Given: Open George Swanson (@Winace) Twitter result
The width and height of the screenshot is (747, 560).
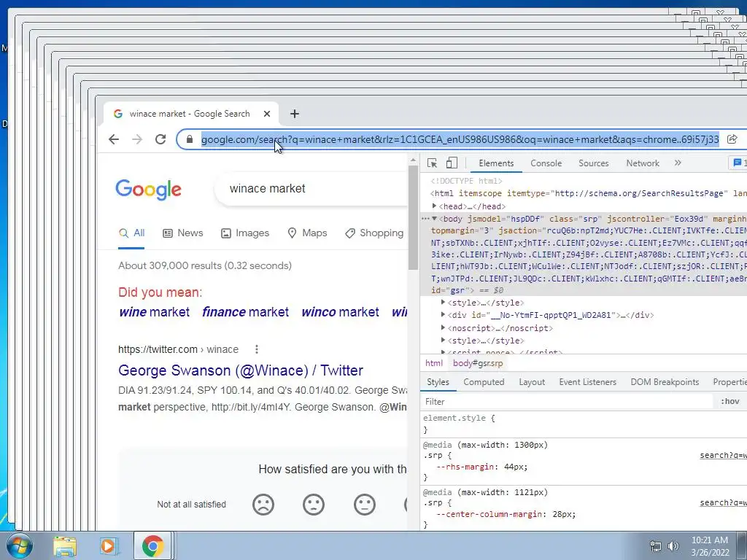Looking at the screenshot, I should [x=241, y=370].
